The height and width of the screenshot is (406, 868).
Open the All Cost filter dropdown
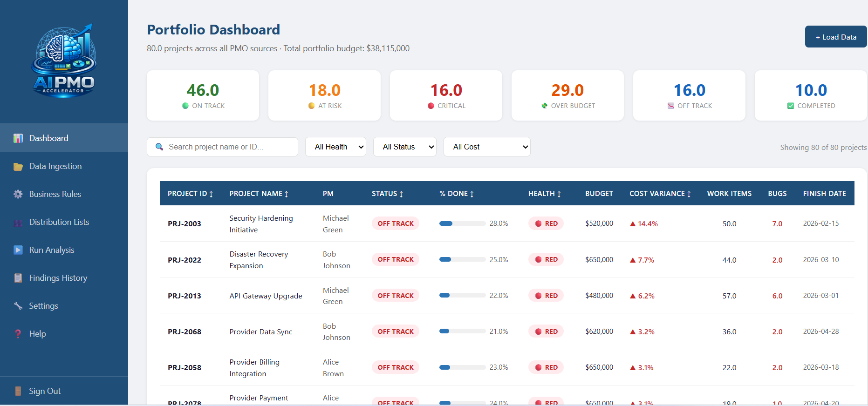[486, 147]
